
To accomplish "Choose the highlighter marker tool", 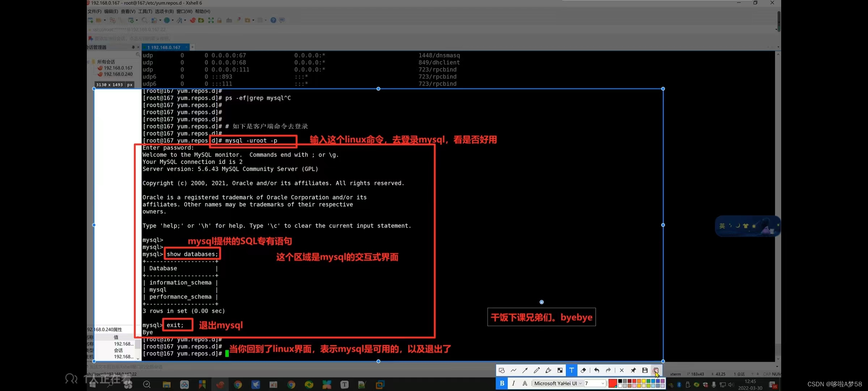I will 549,370.
